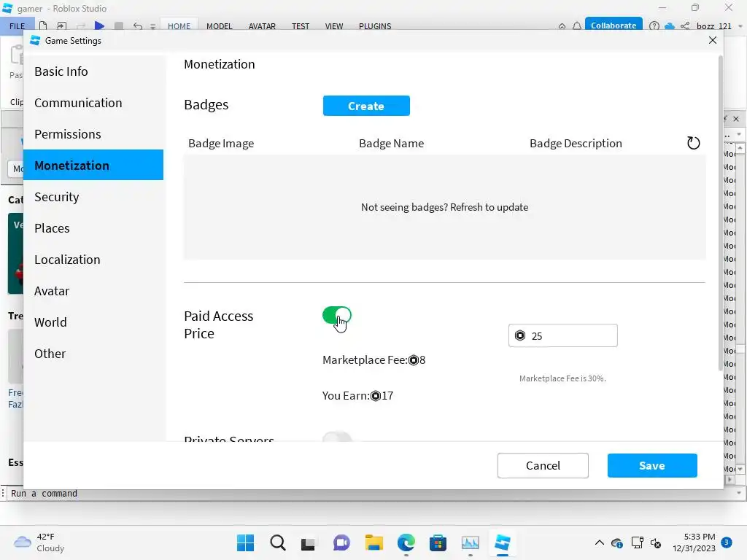Switch to the MODEL ribbon tab

coord(219,26)
